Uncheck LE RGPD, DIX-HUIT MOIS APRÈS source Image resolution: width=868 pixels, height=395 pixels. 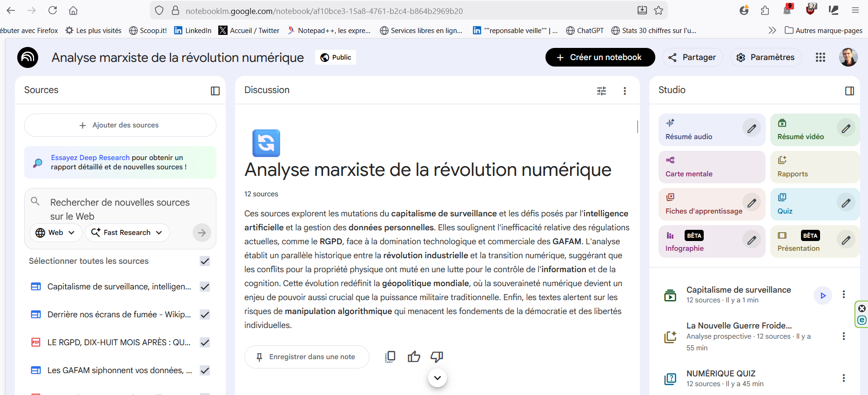coord(205,342)
